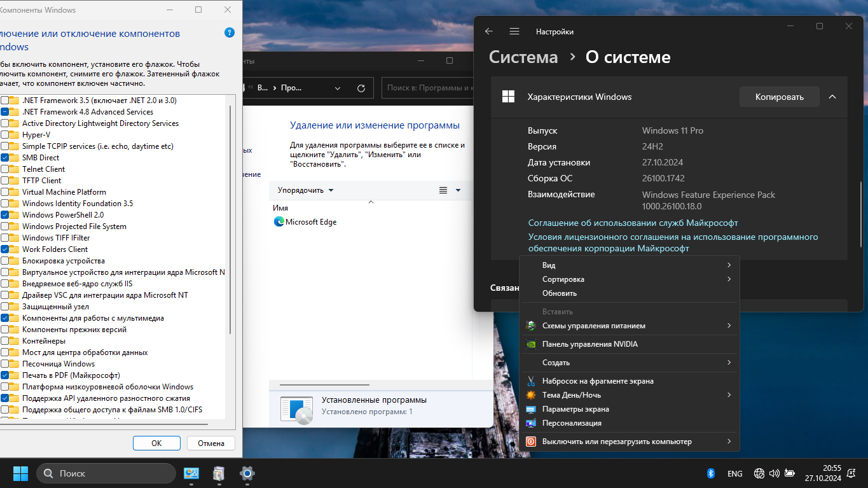Open the Упорядочить dropdown
The height and width of the screenshot is (488, 868).
pyautogui.click(x=305, y=190)
